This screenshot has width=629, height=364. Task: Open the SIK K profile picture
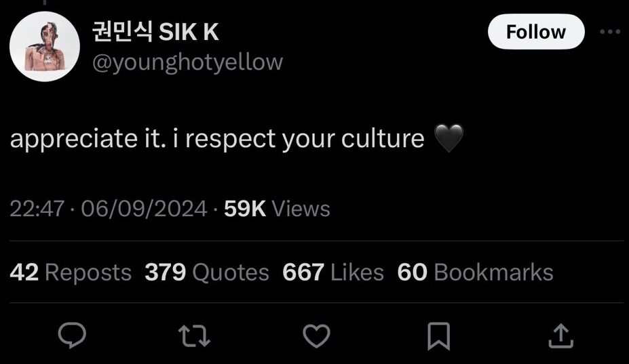tap(45, 47)
